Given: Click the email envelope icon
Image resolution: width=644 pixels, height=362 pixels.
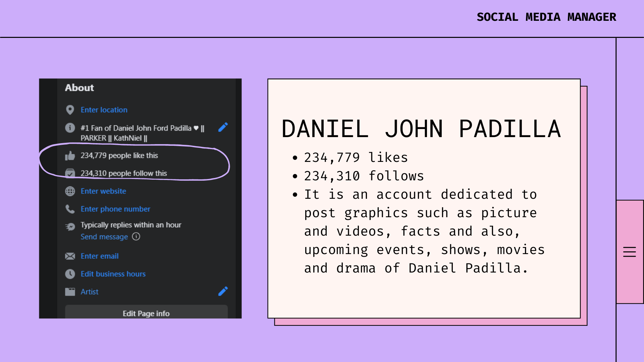Looking at the screenshot, I should (x=70, y=256).
